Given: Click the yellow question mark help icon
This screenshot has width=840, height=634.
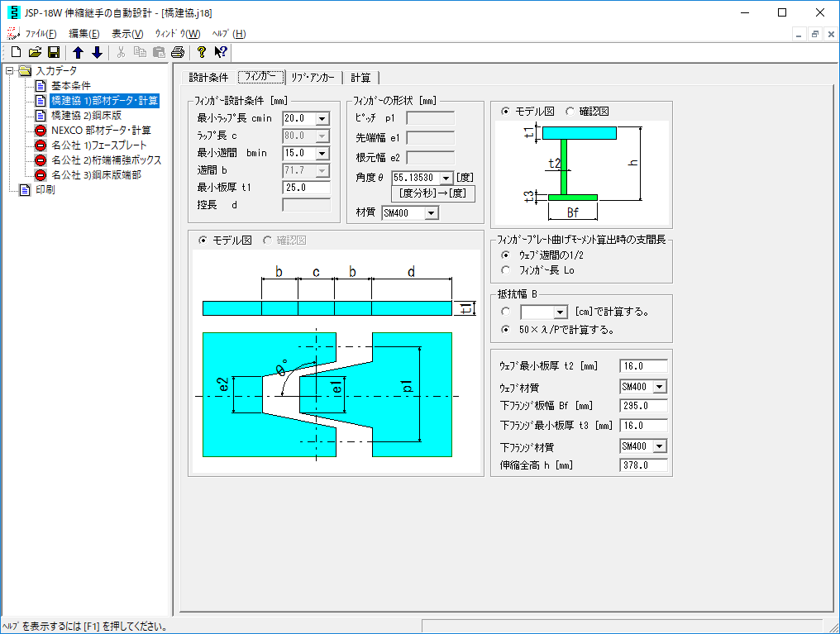Looking at the screenshot, I should tap(201, 53).
